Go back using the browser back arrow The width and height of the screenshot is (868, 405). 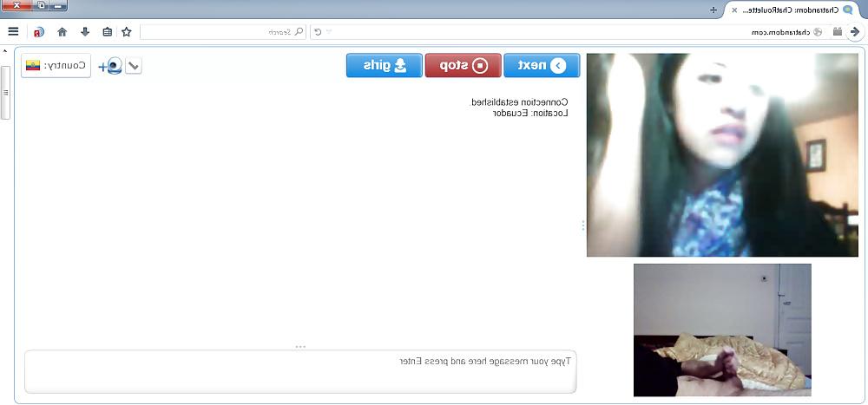click(855, 32)
